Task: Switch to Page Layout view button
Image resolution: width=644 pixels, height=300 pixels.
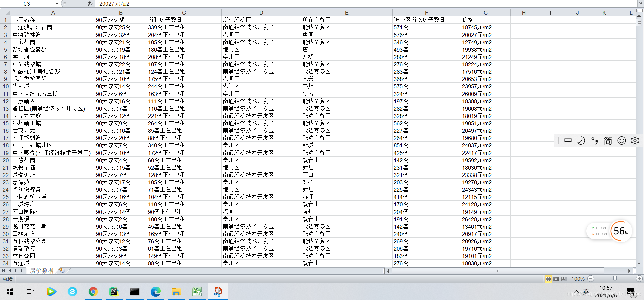Action: point(556,279)
